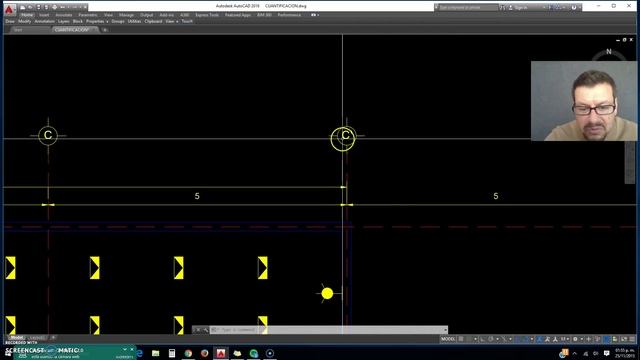Click the Open file icon in quick access toolbar

tap(30, 7)
